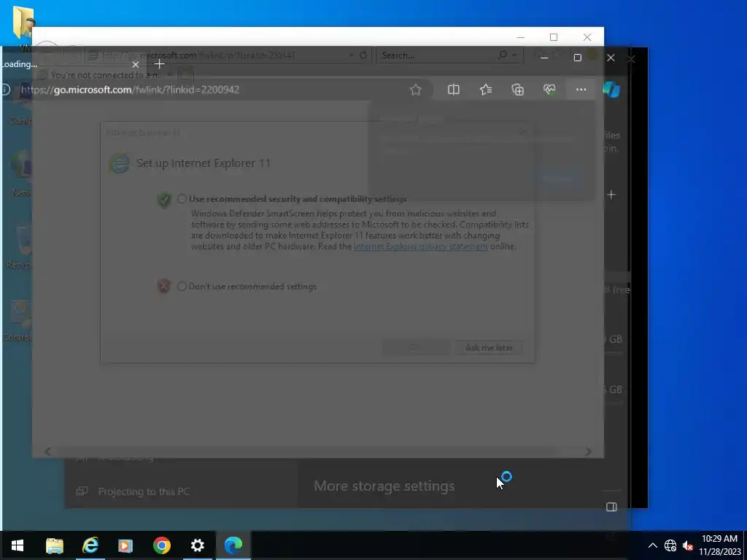Click the Internet Explorer logo in dialog
The height and width of the screenshot is (560, 747).
[x=119, y=163]
